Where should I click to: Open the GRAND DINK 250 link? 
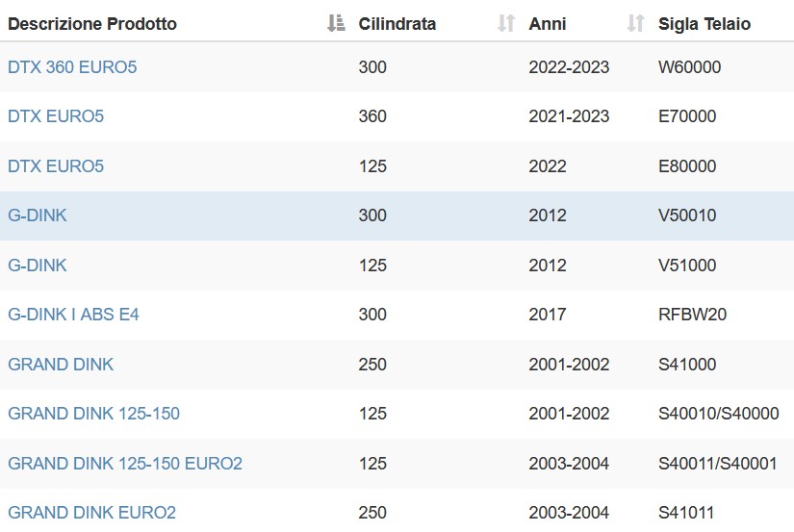coord(61,364)
